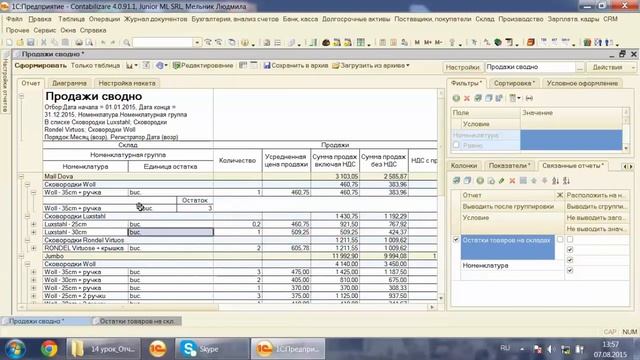Switch to the Настройка макета tab
The height and width of the screenshot is (360, 640).
[127, 83]
